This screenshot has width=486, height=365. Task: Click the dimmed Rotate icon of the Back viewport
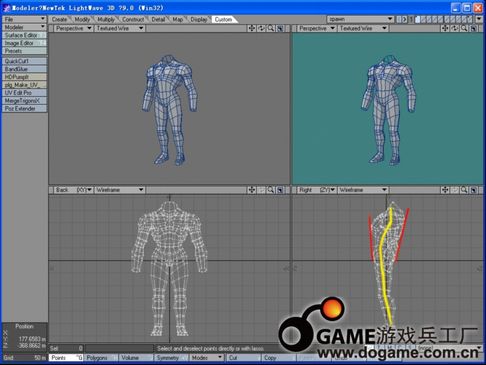point(261,190)
